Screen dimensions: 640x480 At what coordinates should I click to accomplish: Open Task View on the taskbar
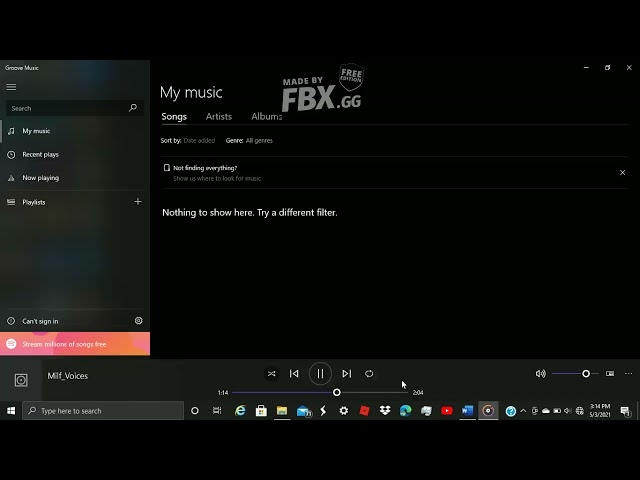[217, 411]
